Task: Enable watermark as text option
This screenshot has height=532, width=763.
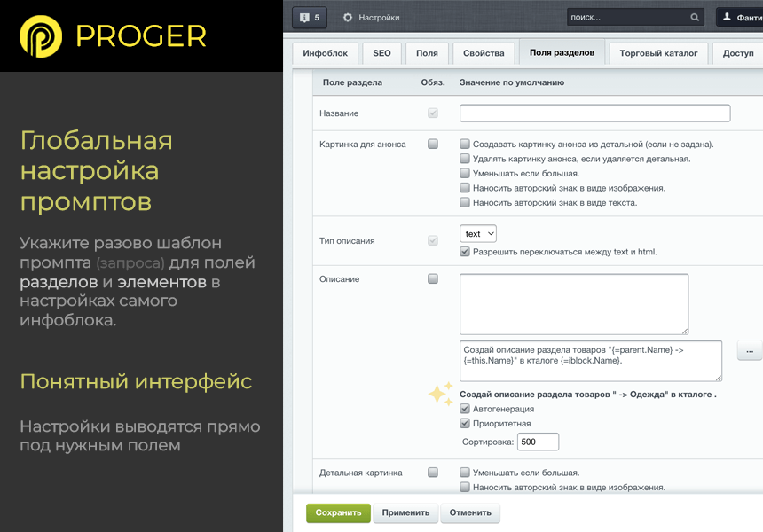Action: [x=462, y=202]
